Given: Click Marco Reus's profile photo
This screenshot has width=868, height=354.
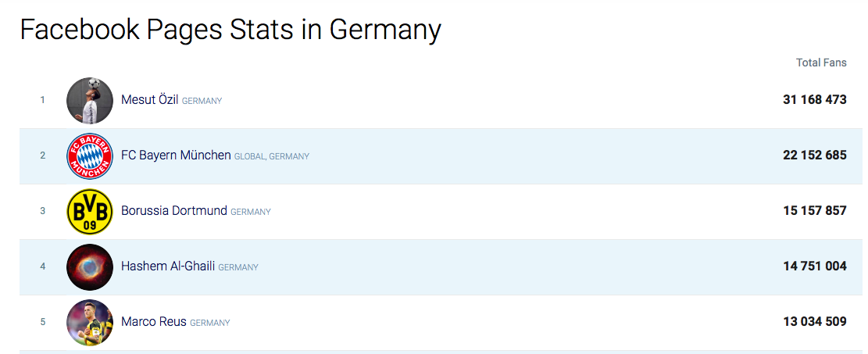Looking at the screenshot, I should tap(90, 322).
